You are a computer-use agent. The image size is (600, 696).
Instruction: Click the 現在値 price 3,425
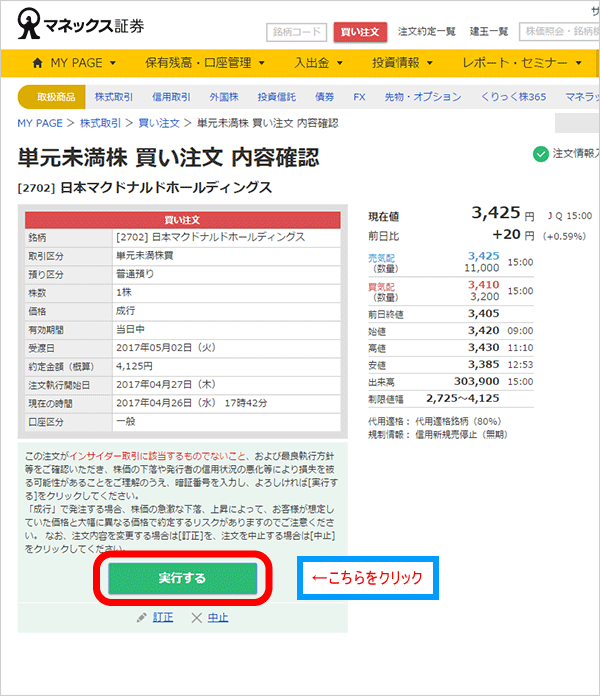(x=495, y=213)
